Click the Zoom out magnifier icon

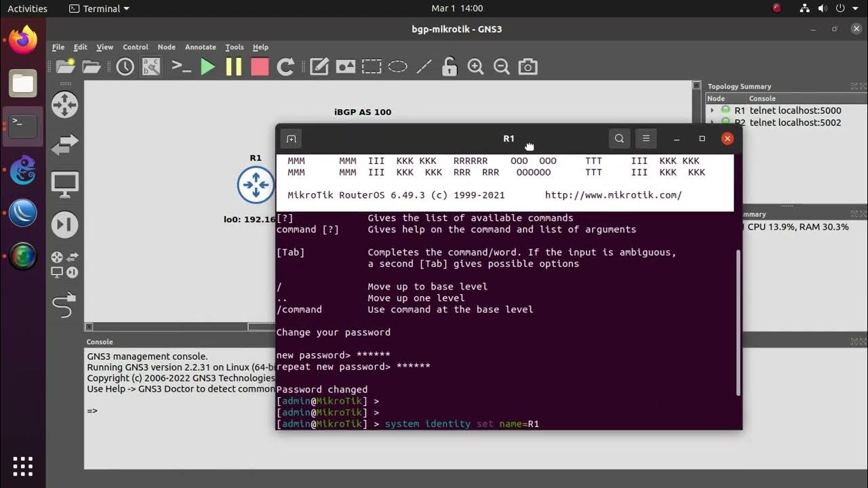click(501, 66)
